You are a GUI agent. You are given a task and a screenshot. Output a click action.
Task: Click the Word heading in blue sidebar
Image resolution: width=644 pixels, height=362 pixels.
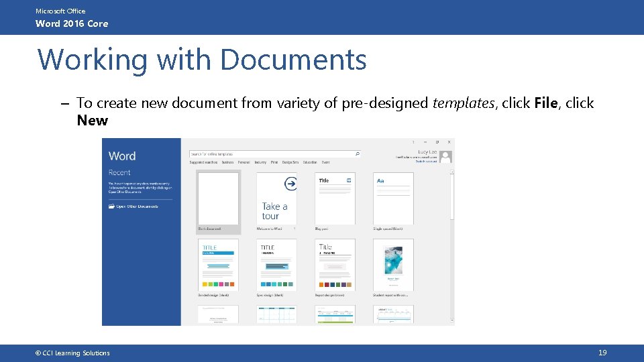pos(122,156)
